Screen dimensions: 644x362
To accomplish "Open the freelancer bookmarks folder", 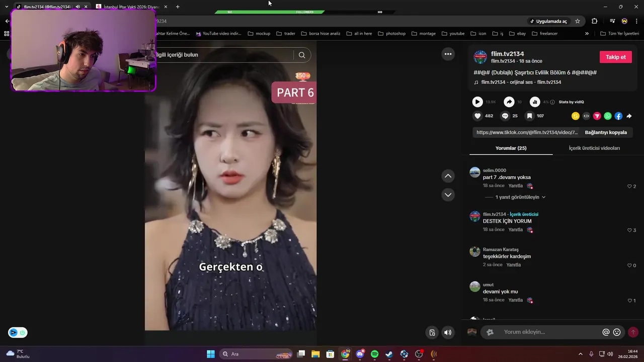I will [x=544, y=33].
